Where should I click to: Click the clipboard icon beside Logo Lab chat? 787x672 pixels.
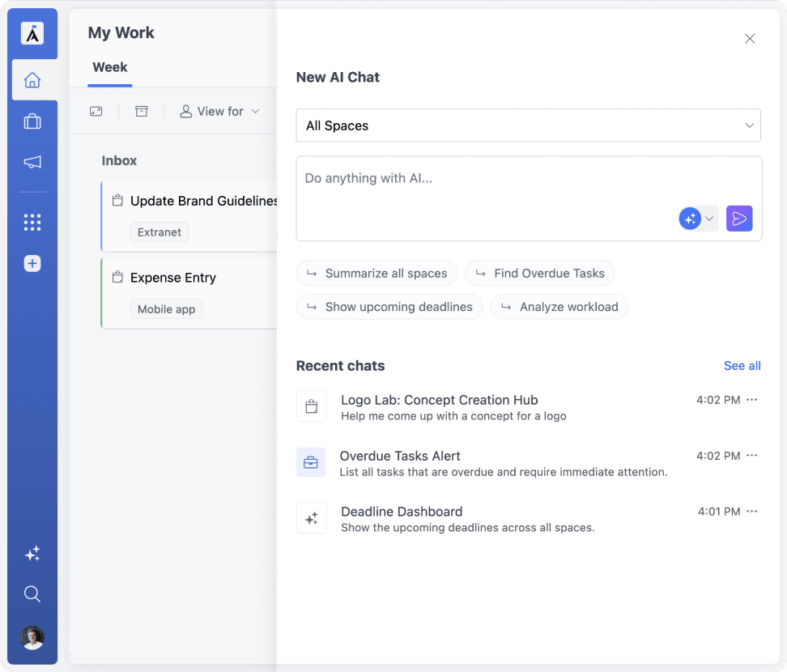coord(311,406)
